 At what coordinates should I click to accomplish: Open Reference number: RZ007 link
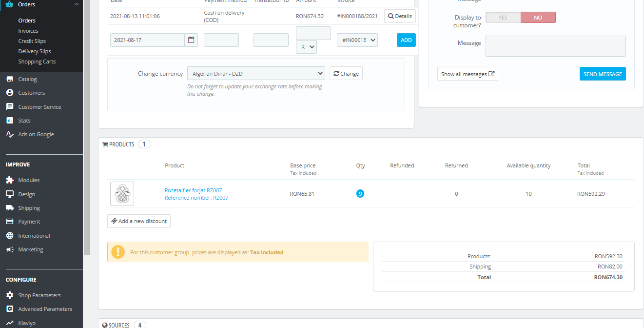coord(196,198)
